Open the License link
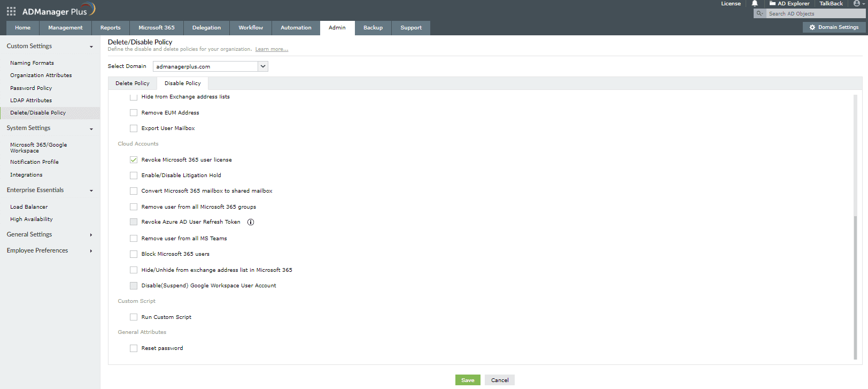868x389 pixels. [x=731, y=4]
